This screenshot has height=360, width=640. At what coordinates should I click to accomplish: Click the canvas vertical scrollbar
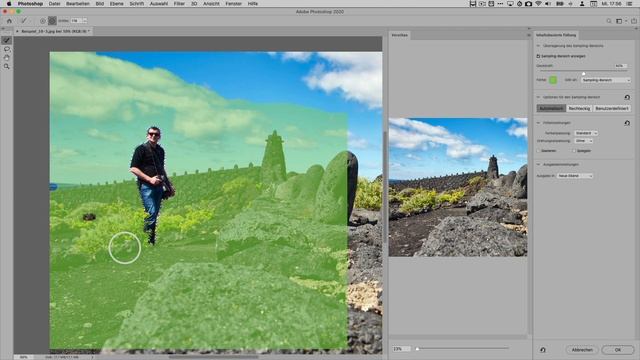pos(384,188)
